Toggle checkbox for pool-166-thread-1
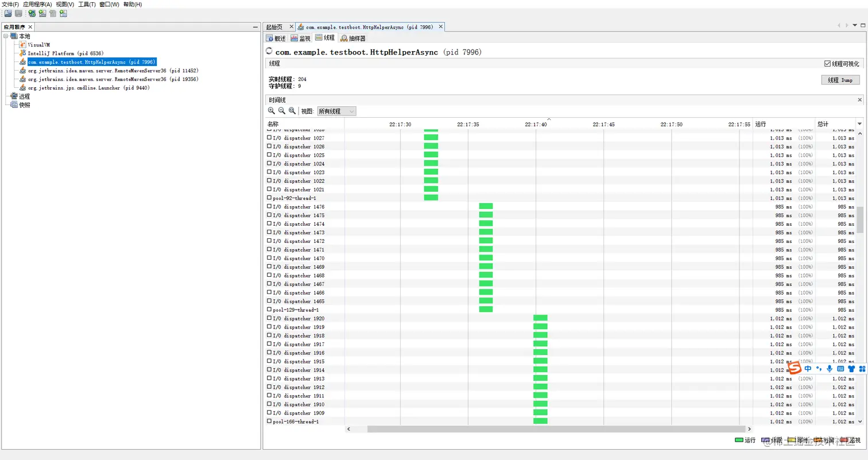This screenshot has width=868, height=460. click(x=269, y=422)
